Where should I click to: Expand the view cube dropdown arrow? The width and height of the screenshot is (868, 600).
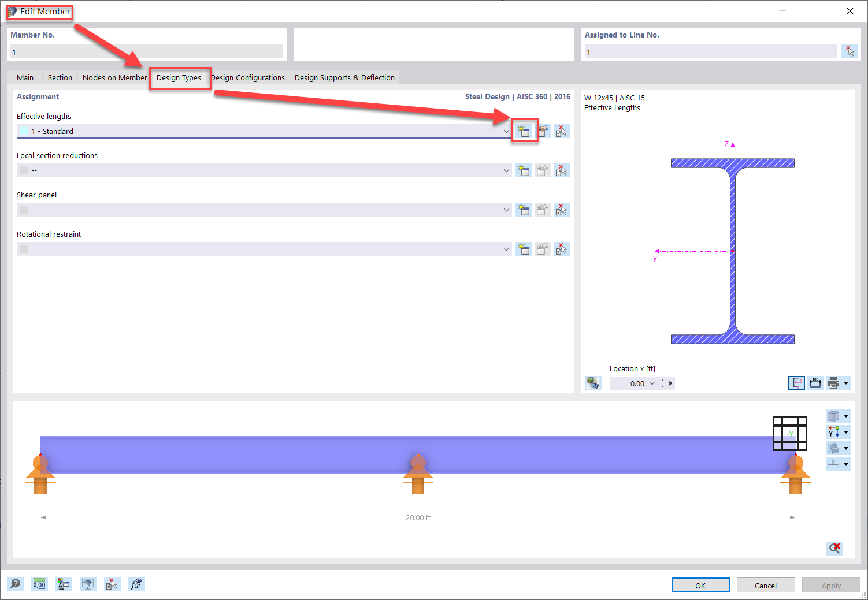846,416
